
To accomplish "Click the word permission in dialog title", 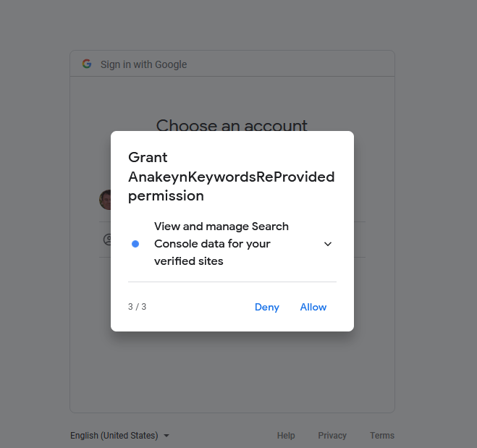I will (x=166, y=196).
